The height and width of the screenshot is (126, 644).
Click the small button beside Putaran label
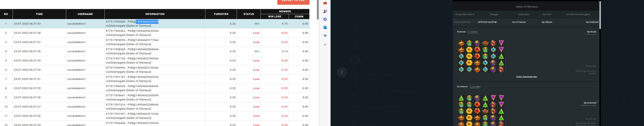pyautogui.click(x=473, y=32)
